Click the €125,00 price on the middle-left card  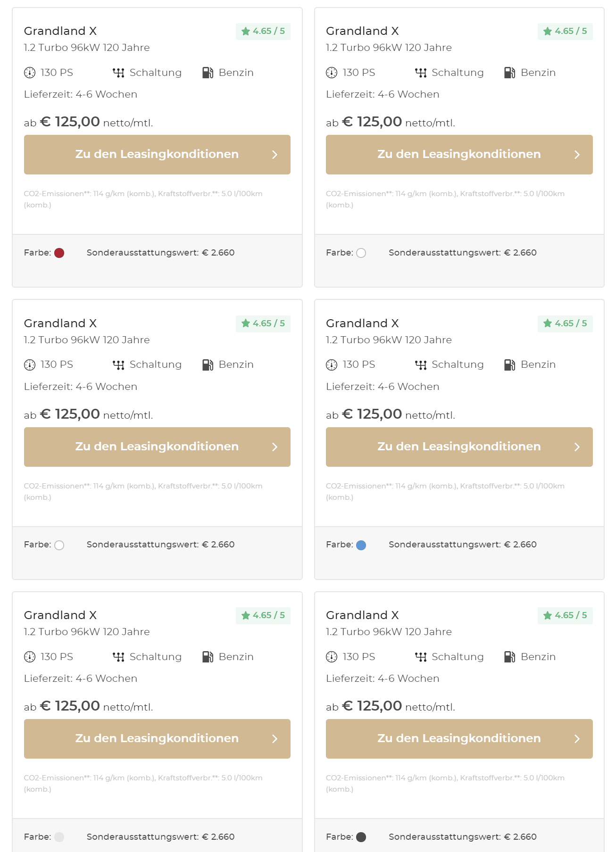point(70,414)
